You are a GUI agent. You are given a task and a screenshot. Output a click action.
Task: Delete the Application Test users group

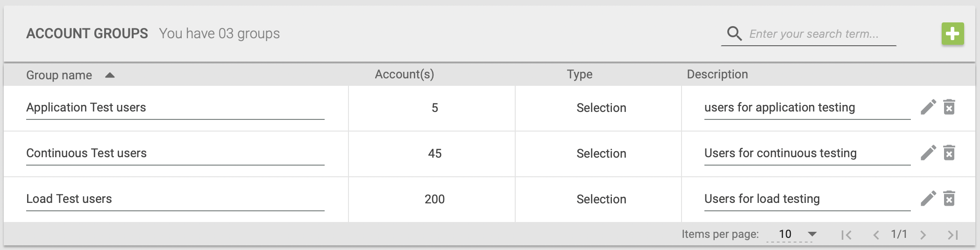[949, 107]
